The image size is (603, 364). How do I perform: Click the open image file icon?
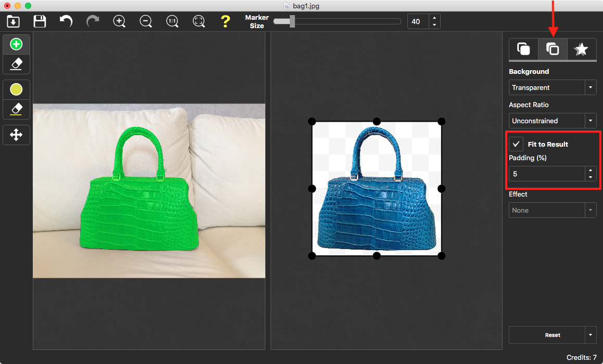coord(13,21)
